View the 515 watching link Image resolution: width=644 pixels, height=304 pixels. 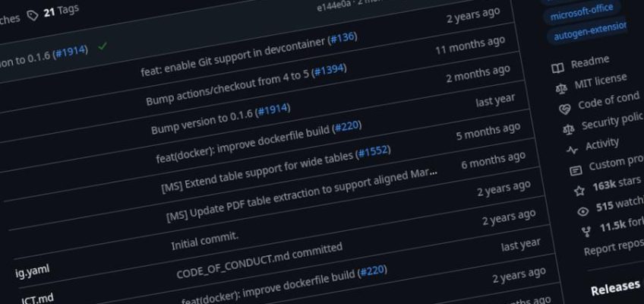[x=620, y=204]
